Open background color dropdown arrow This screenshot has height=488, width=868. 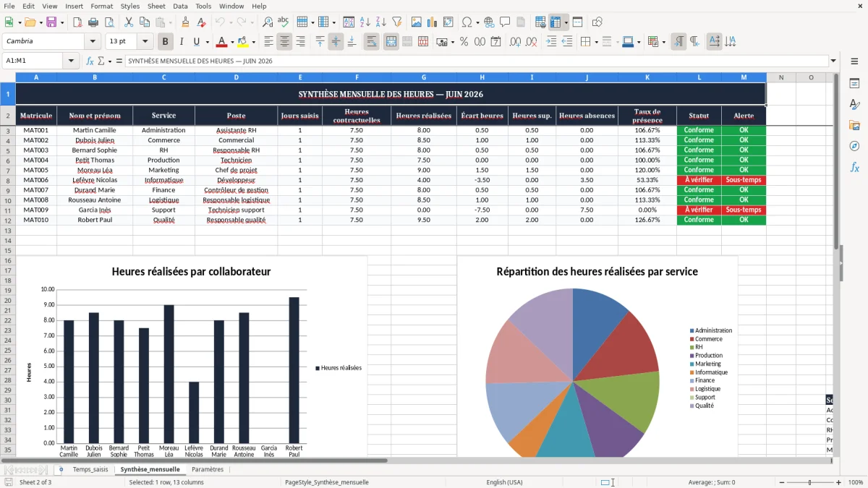(x=253, y=42)
